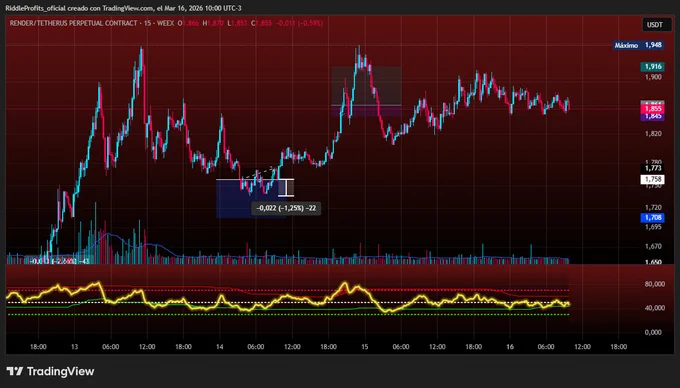Click date 16 on the time axis

(x=510, y=347)
